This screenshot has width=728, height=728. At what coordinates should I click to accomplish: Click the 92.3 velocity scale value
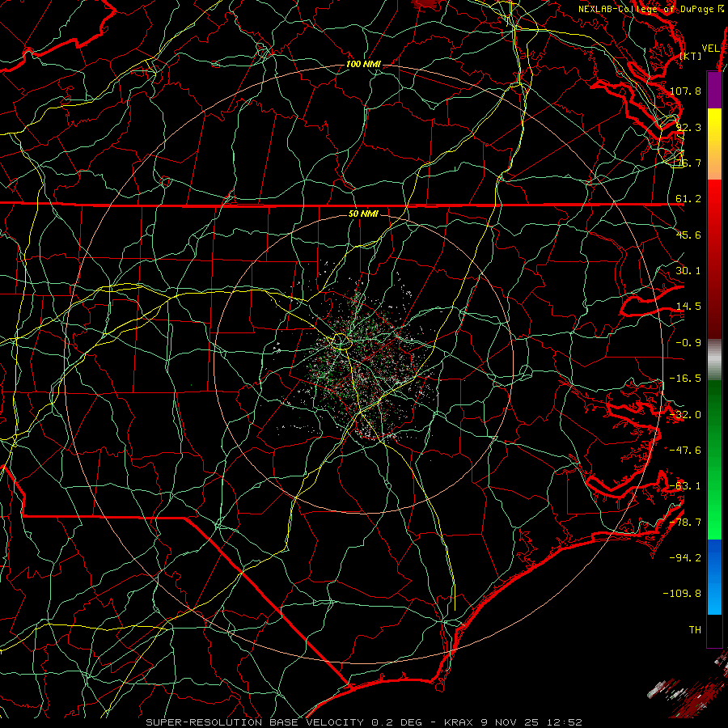688,127
